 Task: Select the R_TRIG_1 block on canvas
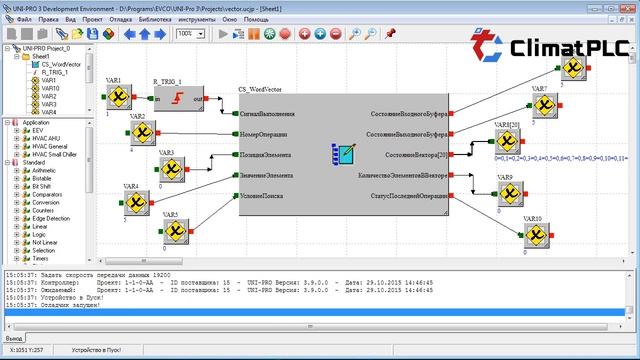pos(178,98)
